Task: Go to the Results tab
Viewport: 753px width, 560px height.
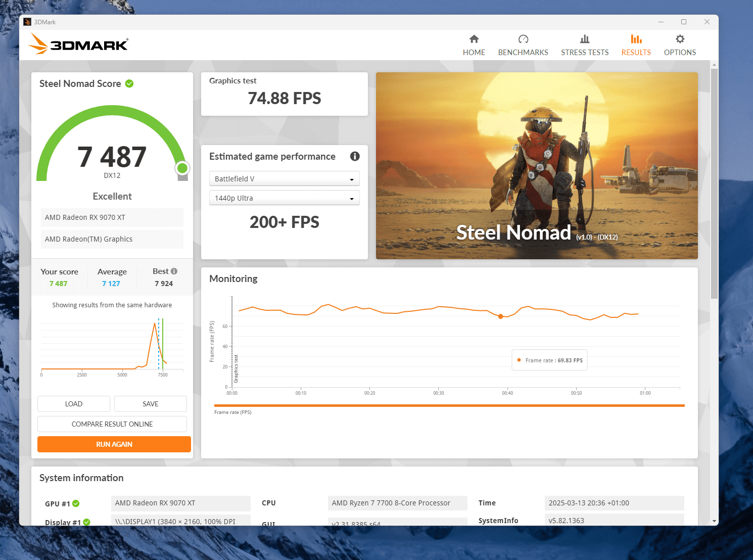Action: tap(636, 45)
